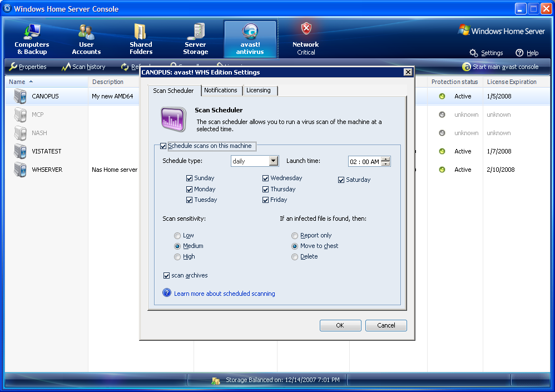Minimize the Windows Home Server Console
Viewport: 555px width, 392px height.
pyautogui.click(x=521, y=9)
